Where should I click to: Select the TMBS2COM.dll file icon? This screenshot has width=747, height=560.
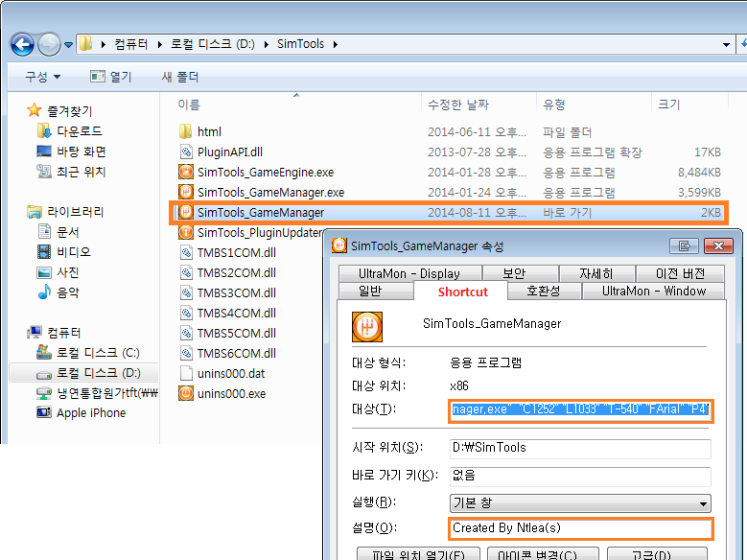coord(186,272)
